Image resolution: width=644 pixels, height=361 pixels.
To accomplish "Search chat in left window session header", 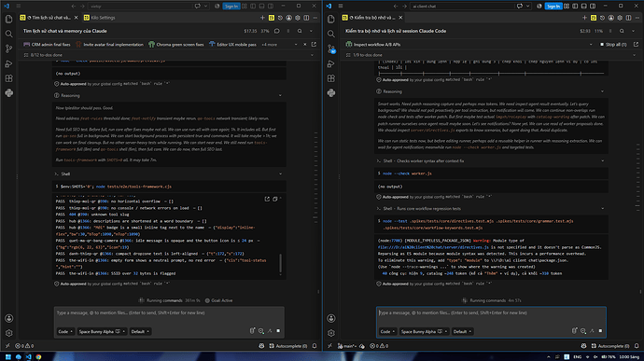I will point(300,31).
